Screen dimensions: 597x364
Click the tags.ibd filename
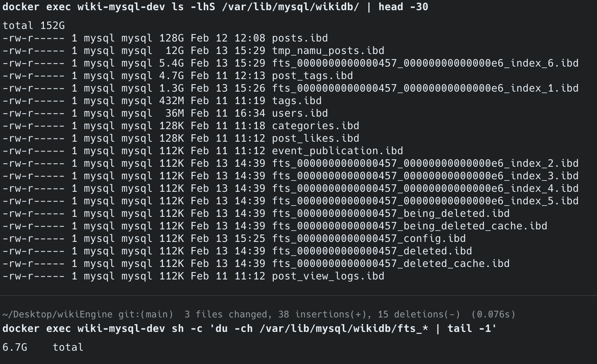tap(297, 101)
